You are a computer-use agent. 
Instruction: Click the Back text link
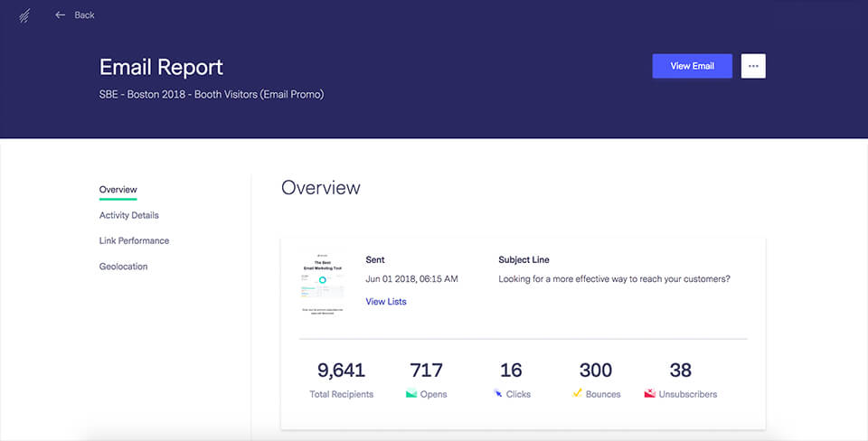tap(84, 15)
